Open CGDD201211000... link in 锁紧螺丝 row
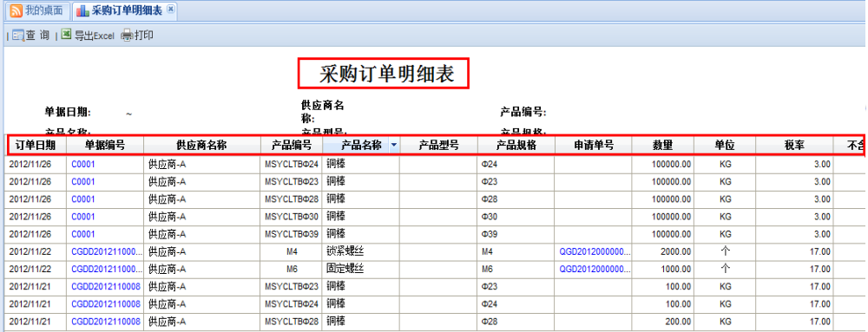 coord(107,252)
